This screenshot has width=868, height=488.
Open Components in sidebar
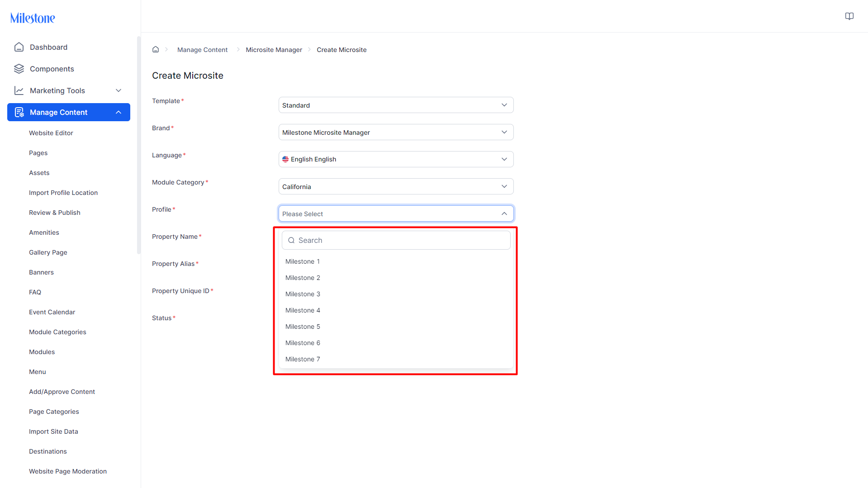click(x=69, y=69)
